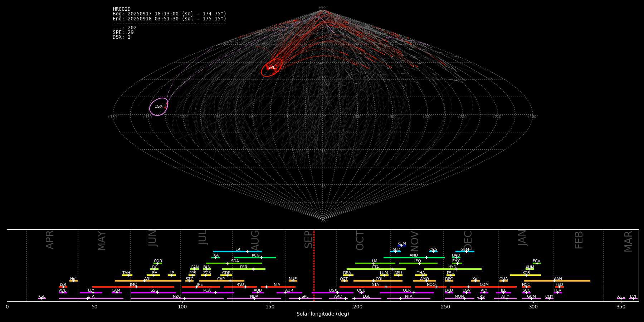Select the ERI shower bar in the timeline

pos(238,252)
